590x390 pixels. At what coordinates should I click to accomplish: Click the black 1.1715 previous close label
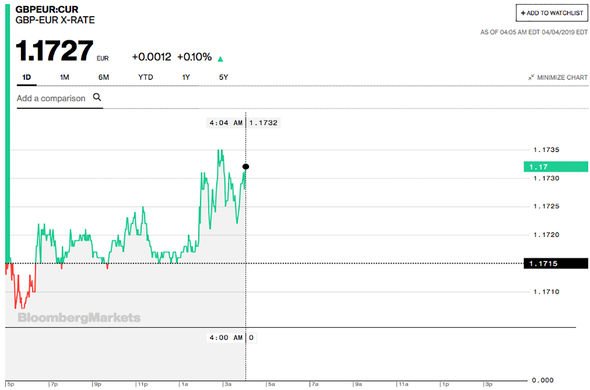[x=556, y=264]
